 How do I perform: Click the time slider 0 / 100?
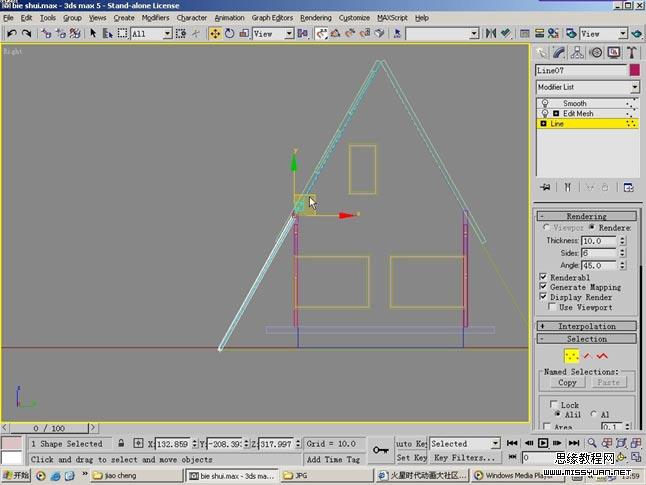coord(49,428)
